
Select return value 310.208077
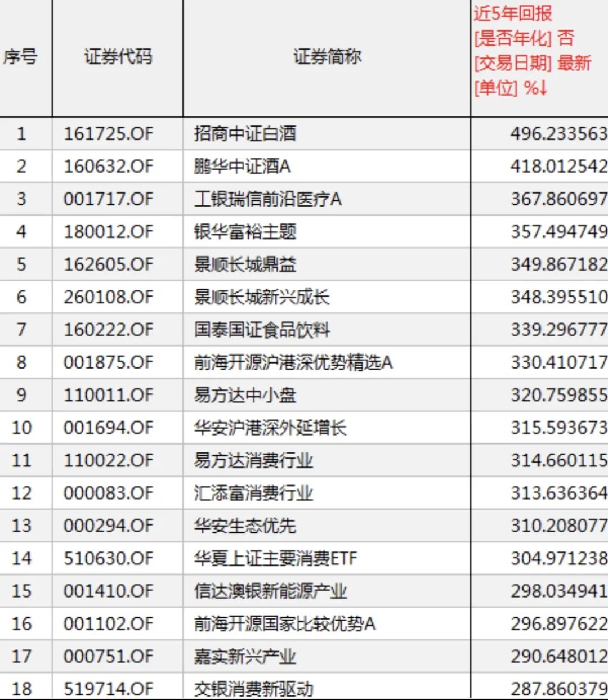point(559,526)
